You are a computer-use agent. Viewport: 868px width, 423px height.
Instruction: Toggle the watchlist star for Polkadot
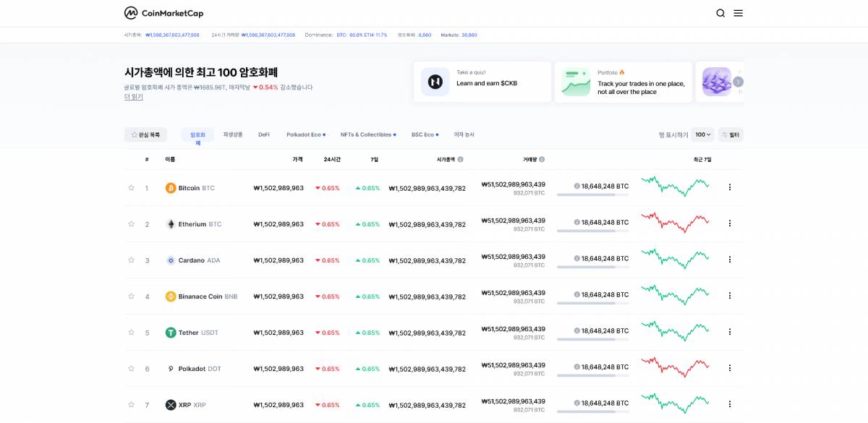coord(132,368)
